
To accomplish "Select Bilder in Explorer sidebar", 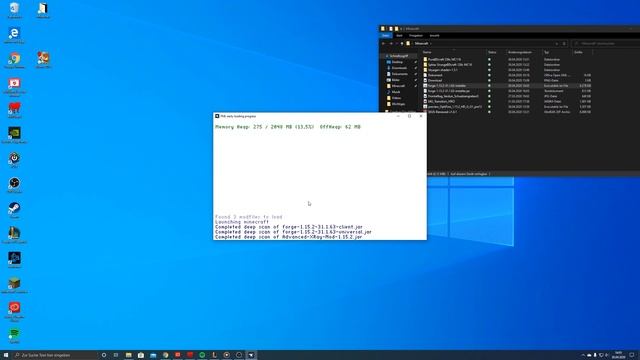I will click(396, 80).
